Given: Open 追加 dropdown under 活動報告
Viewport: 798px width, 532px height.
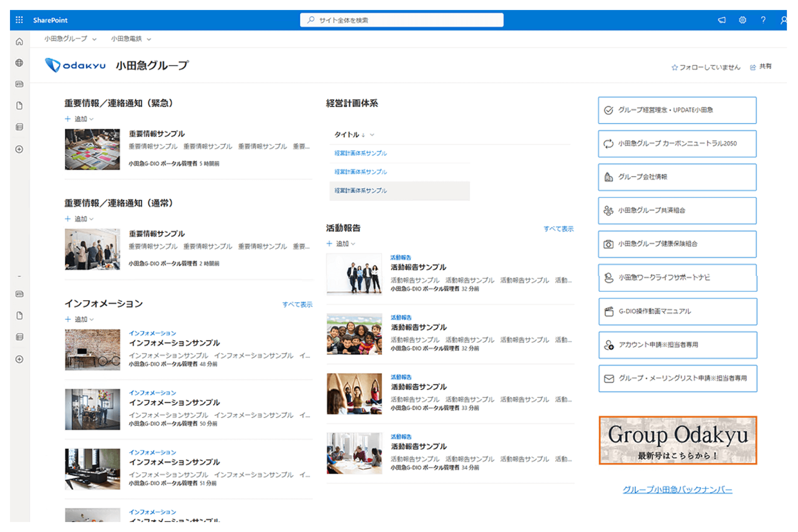Looking at the screenshot, I should pyautogui.click(x=341, y=244).
